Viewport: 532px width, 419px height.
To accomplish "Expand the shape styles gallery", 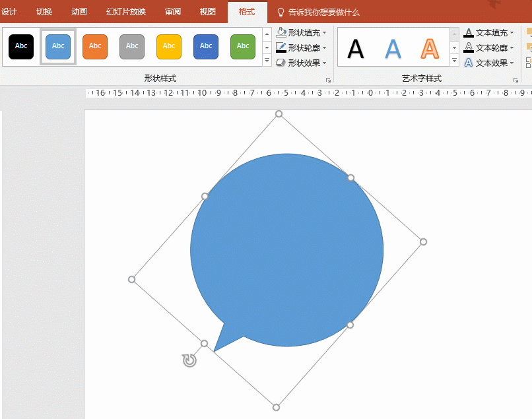I will [x=267, y=61].
